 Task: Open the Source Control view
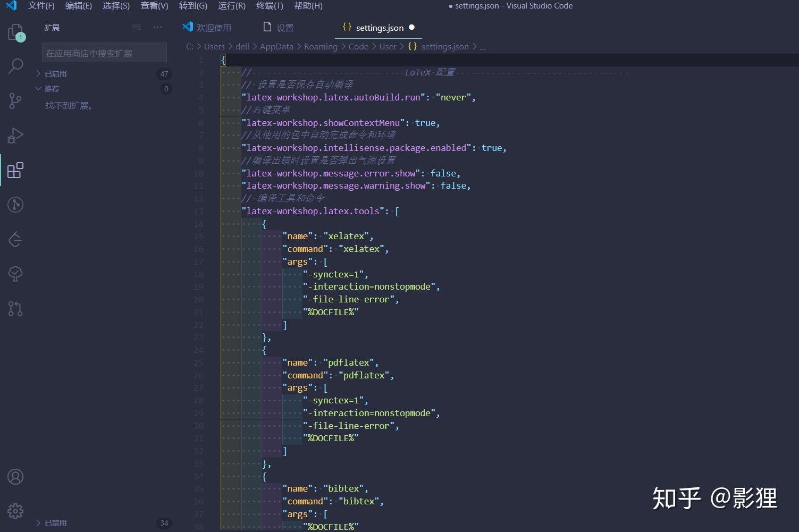16,101
